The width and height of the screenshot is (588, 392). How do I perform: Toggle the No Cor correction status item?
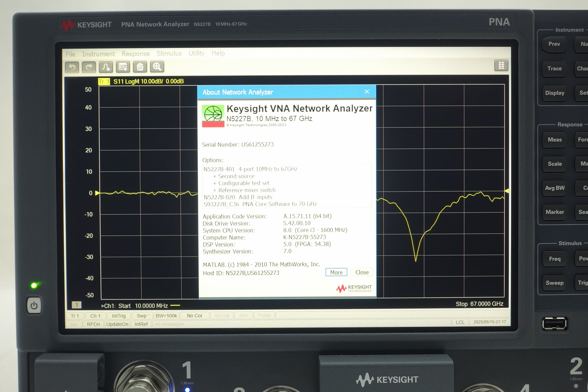194,316
